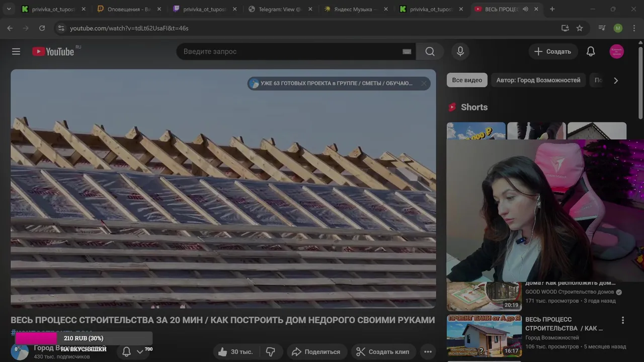Click the Создать button
644x362 pixels.
pyautogui.click(x=552, y=51)
